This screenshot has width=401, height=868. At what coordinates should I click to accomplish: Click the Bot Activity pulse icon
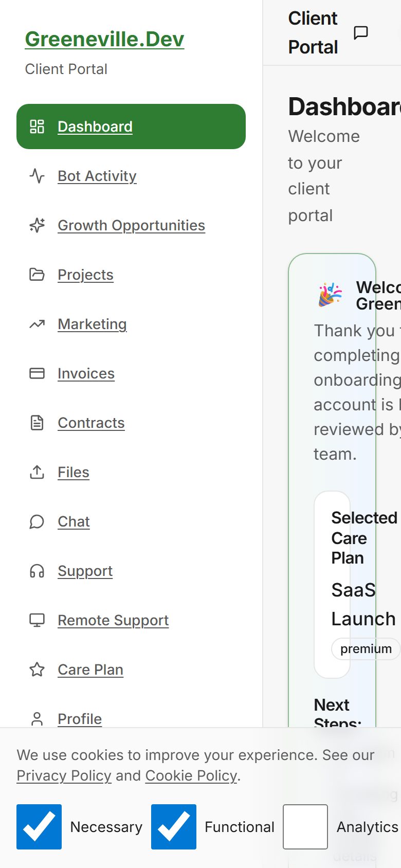37,176
